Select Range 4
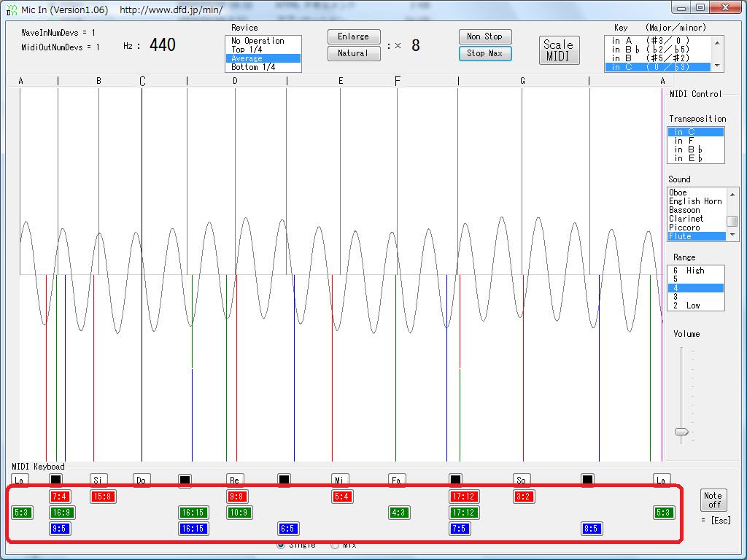 (695, 288)
